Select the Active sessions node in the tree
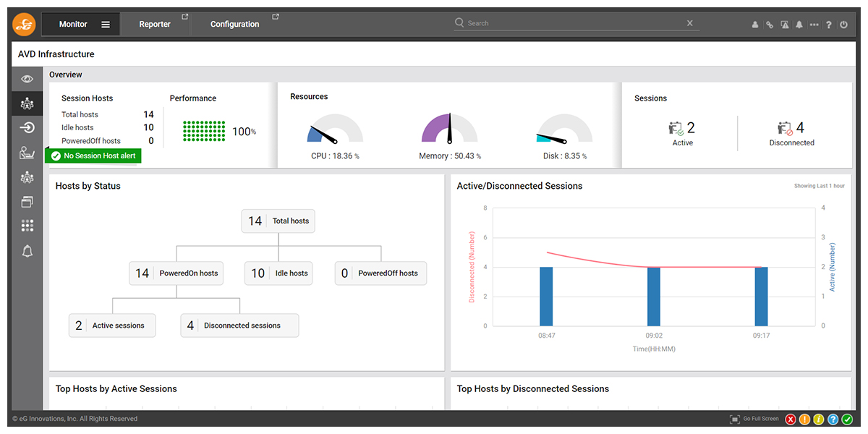Screen dimensions: 868x434 point(111,325)
